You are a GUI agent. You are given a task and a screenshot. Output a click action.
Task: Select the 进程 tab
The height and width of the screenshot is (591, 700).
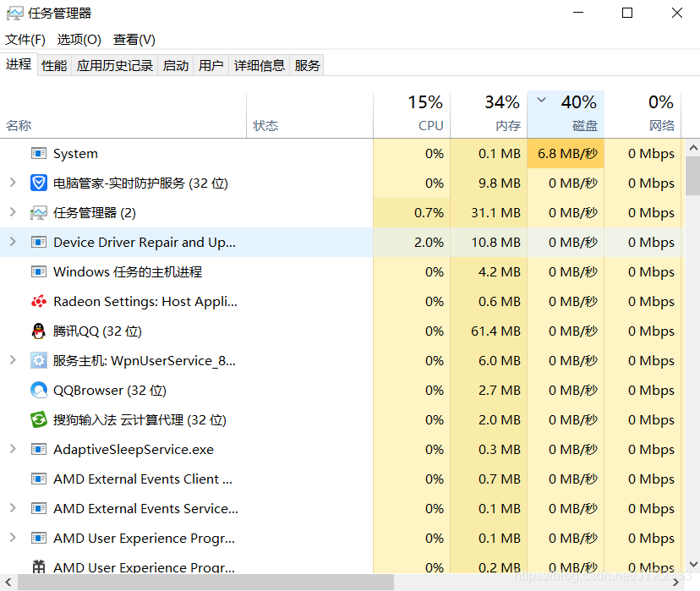(19, 64)
